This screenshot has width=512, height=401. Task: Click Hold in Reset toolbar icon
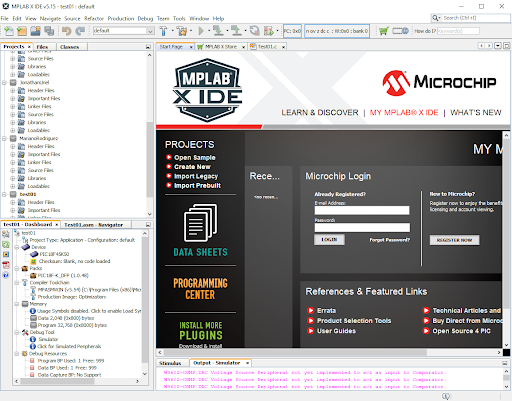point(255,31)
